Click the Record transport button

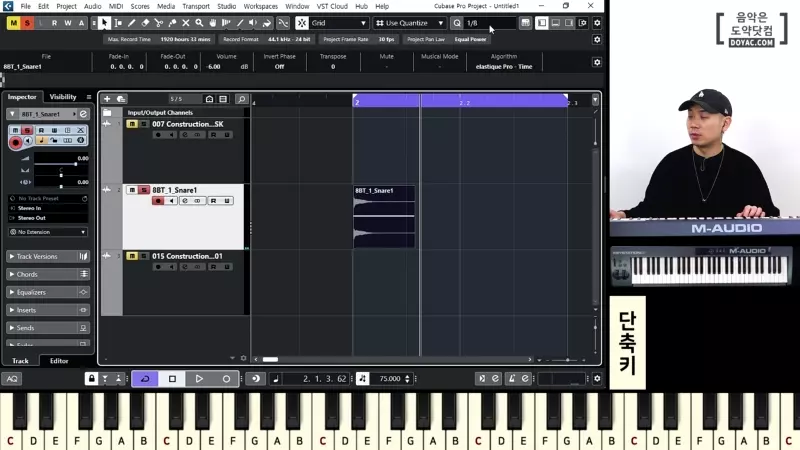click(226, 379)
